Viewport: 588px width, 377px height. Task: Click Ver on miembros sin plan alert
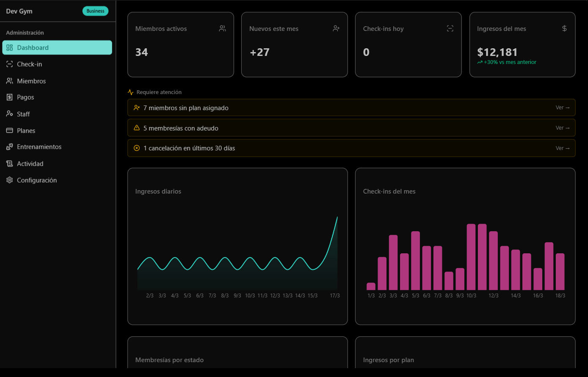click(562, 107)
